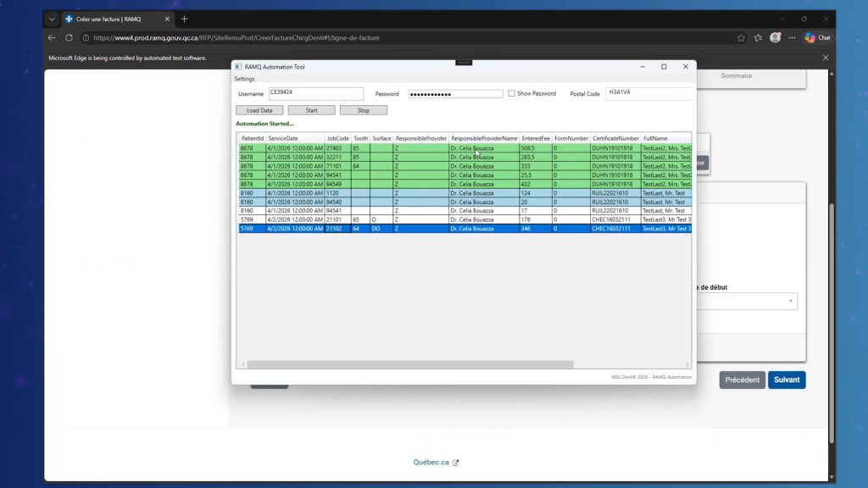
Task: Open the Settings menu in RAMQ tool
Action: tap(244, 79)
